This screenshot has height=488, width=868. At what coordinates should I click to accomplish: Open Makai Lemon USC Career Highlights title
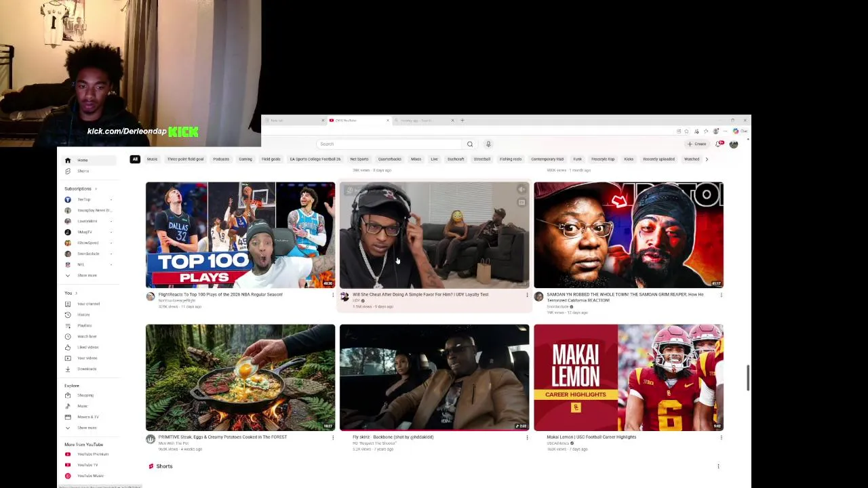[x=591, y=437]
